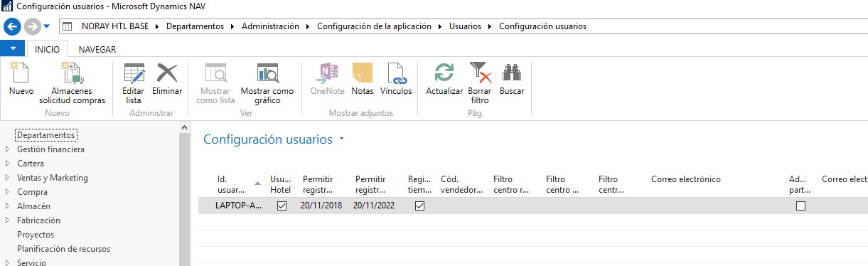This screenshot has width=868, height=266.
Task: Go back with the back arrow
Action: click(x=12, y=26)
